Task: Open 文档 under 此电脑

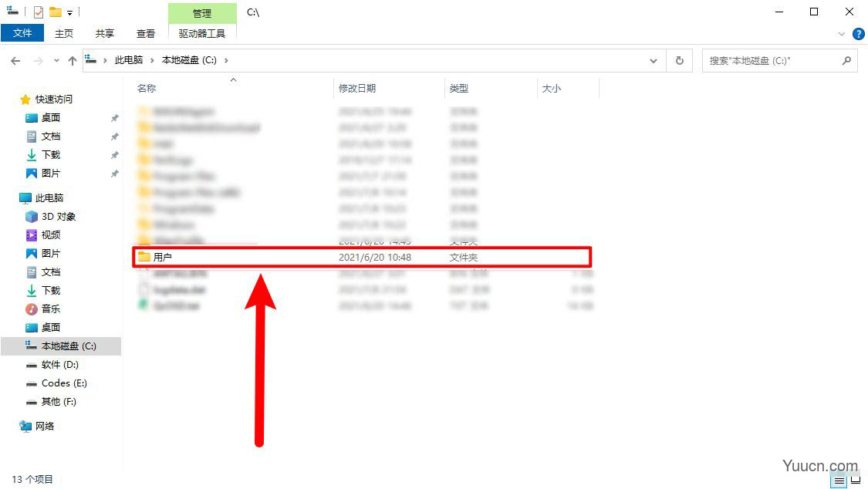Action: click(x=51, y=272)
